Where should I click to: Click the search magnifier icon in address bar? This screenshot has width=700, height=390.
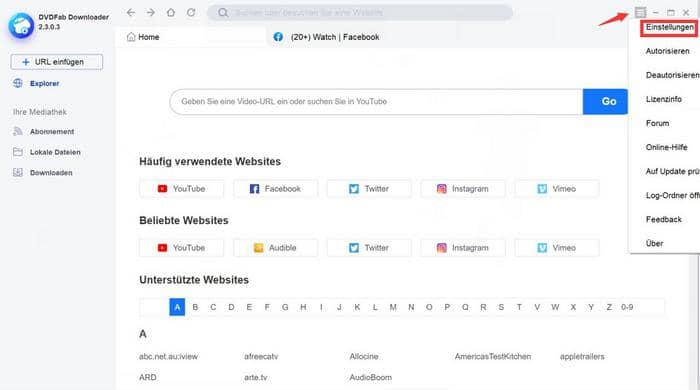coord(223,12)
